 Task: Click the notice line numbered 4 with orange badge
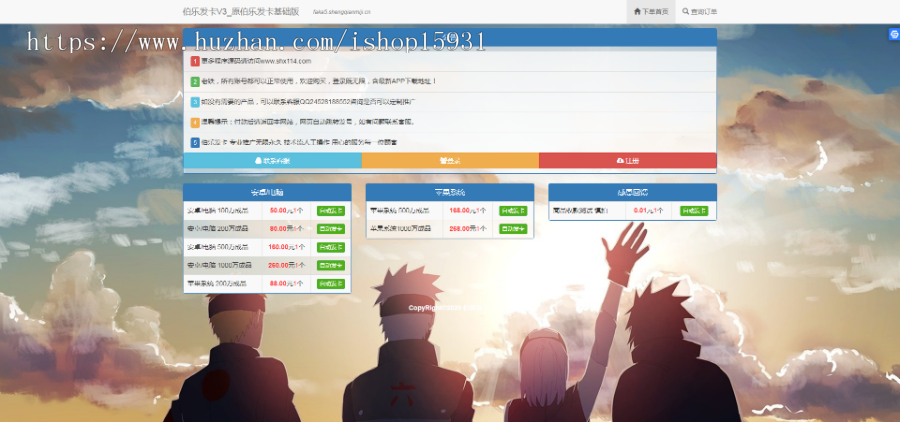(450, 122)
